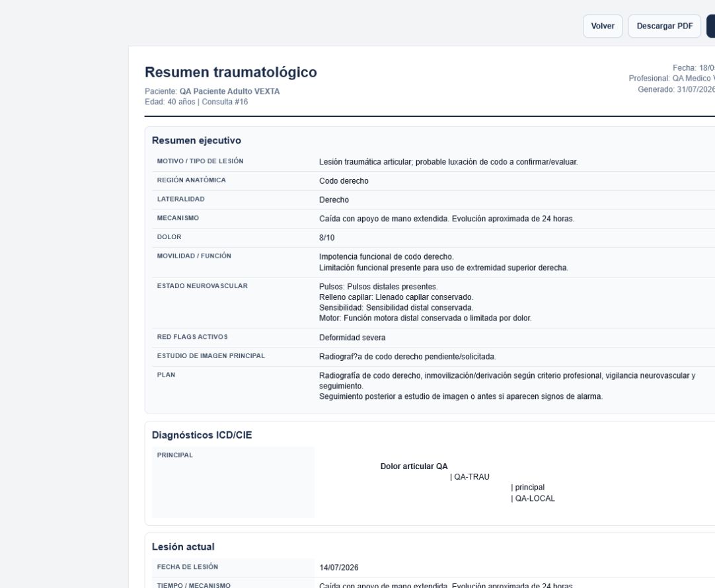
Task: Select the mechanism text in Resumen ejecutivo
Action: (x=447, y=219)
